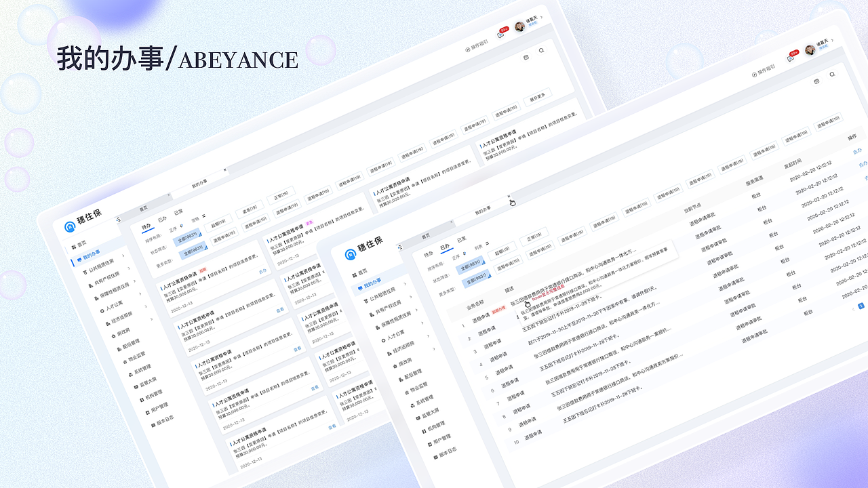Open user menu arrow in front window header
The image size is (868, 488).
[832, 41]
